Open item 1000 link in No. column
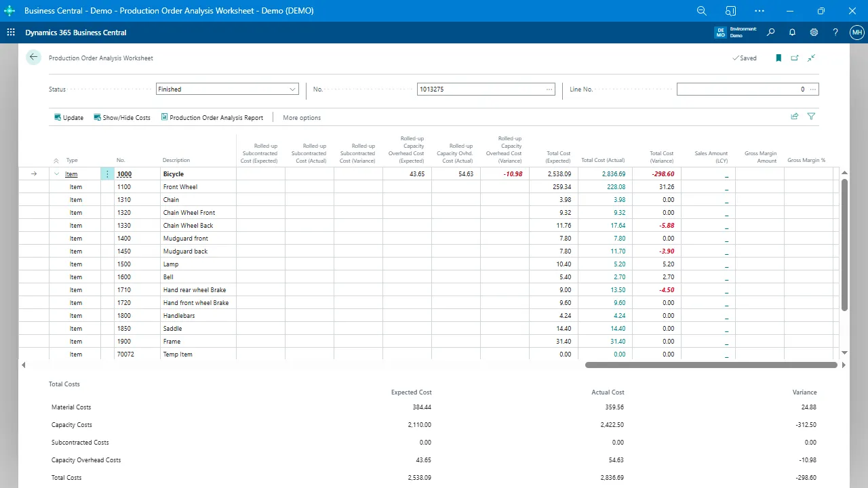The image size is (868, 488). (124, 174)
